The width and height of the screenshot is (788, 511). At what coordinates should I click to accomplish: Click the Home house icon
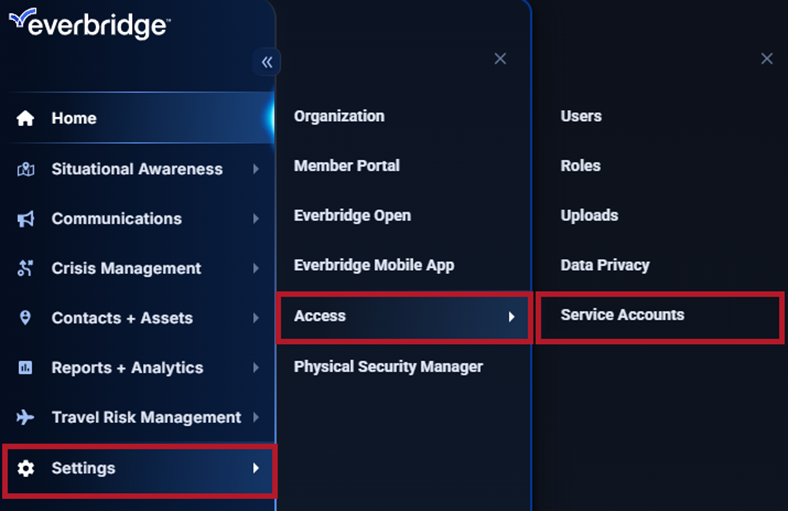[26, 118]
